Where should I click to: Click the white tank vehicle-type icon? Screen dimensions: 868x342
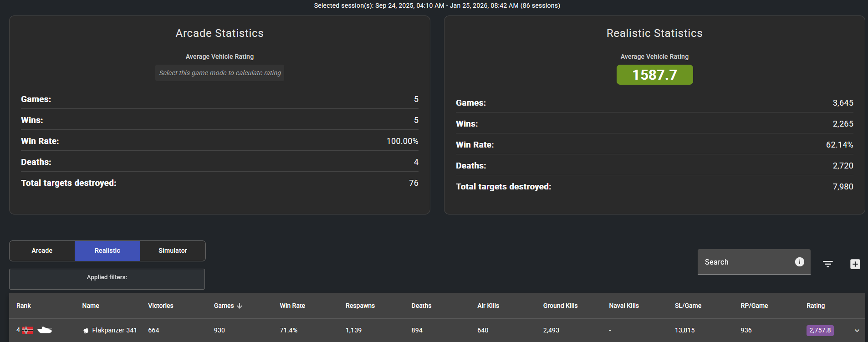pyautogui.click(x=44, y=330)
